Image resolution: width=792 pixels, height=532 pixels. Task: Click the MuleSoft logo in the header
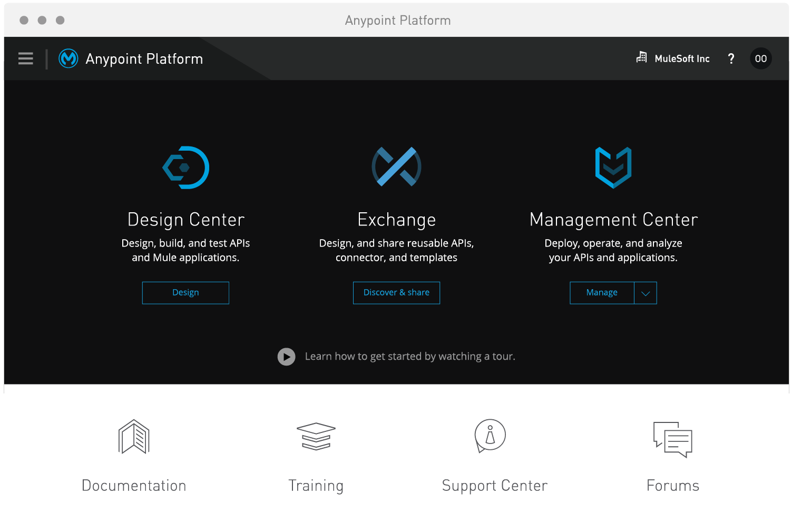point(68,58)
